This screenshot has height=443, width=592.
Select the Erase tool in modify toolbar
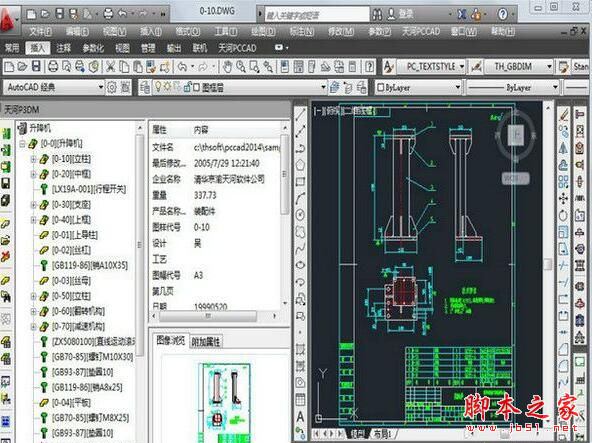(563, 114)
